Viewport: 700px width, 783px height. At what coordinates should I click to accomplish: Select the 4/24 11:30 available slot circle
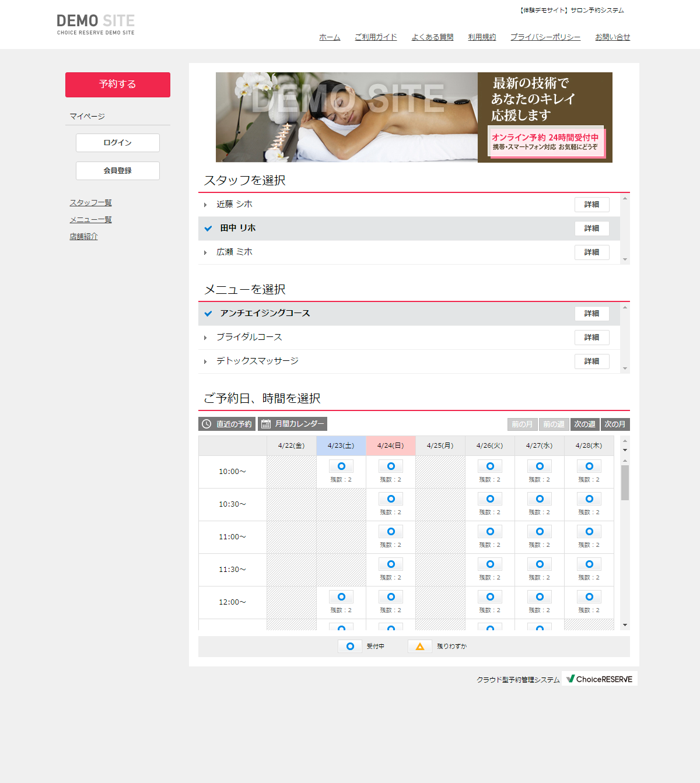[391, 564]
